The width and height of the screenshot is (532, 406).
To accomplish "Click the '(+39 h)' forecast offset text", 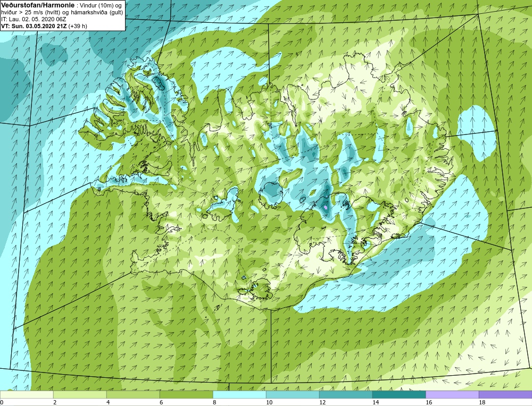I will point(78,26).
